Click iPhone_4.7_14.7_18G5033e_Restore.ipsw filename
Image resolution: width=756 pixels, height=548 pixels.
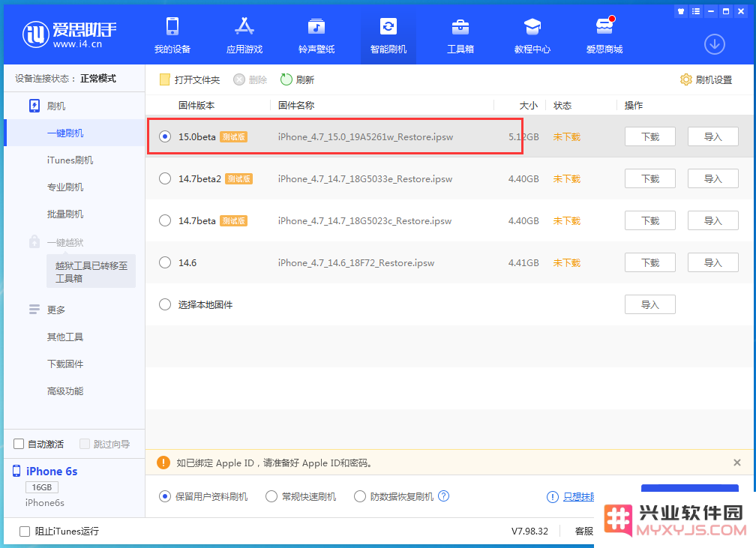pyautogui.click(x=365, y=179)
